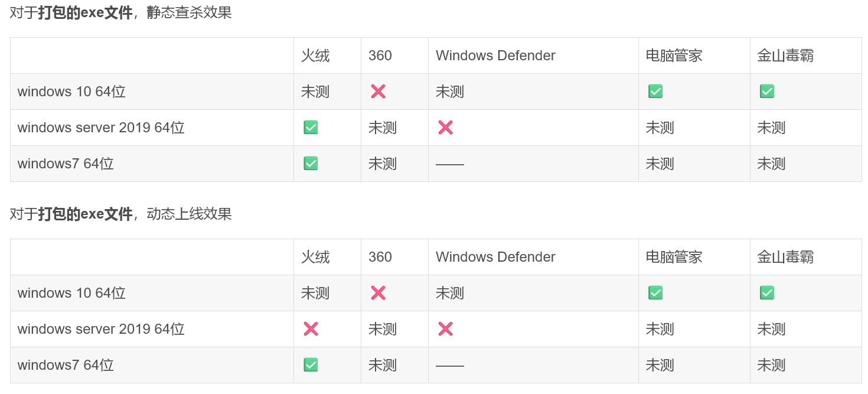Click the 金山毒霸 header in the static scan table
This screenshot has width=868, height=394.
coord(785,56)
